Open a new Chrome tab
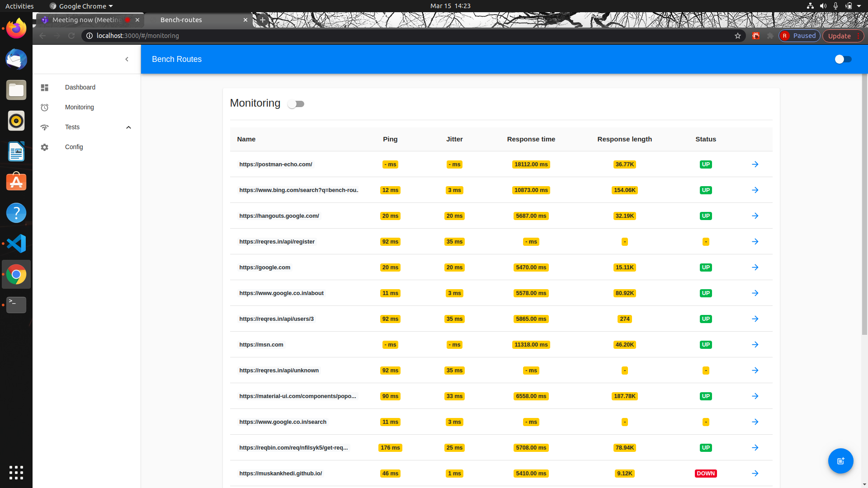The height and width of the screenshot is (488, 868). (262, 20)
